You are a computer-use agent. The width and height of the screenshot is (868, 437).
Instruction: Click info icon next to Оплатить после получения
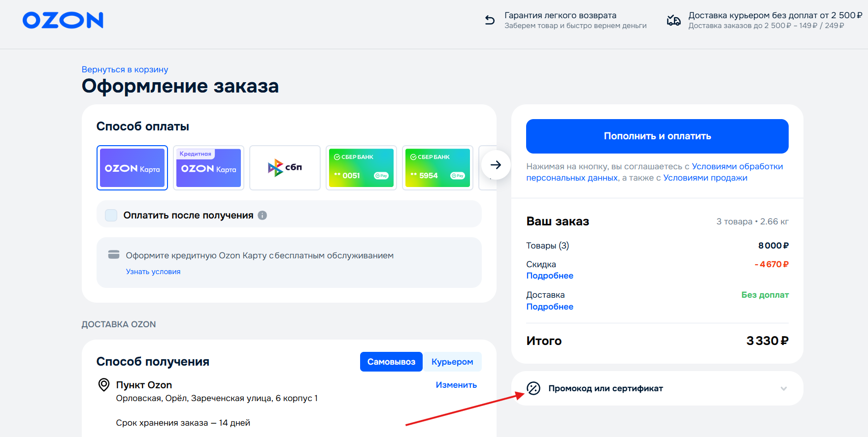[x=263, y=215]
